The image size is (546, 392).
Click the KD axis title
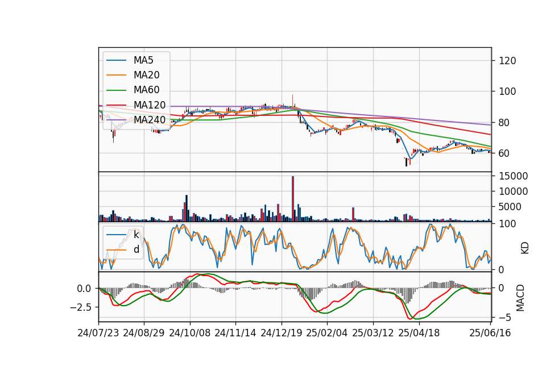pyautogui.click(x=524, y=248)
